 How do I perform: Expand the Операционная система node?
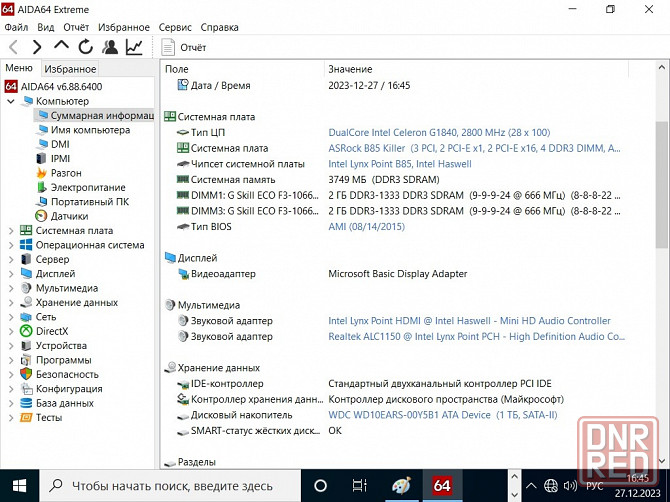tap(11, 245)
